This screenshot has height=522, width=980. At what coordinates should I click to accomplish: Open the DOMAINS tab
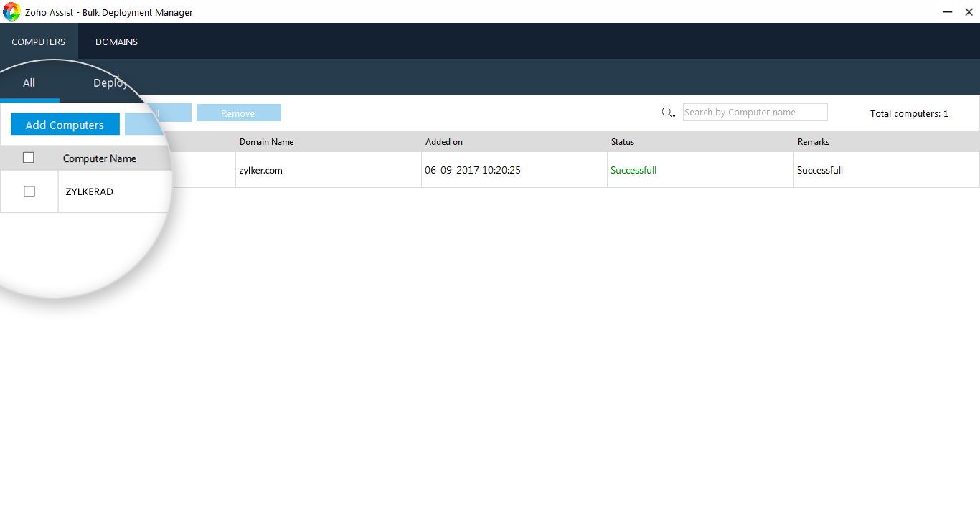click(x=116, y=42)
